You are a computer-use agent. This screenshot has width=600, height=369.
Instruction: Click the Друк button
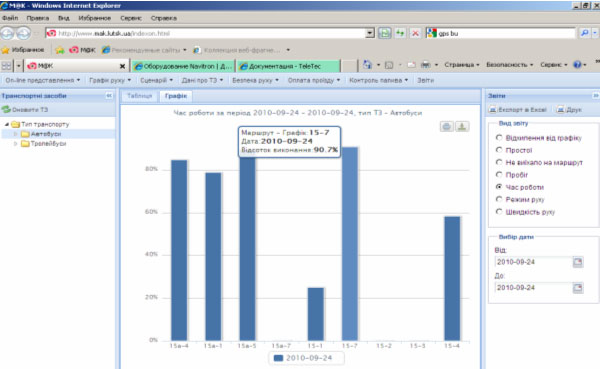(x=569, y=110)
